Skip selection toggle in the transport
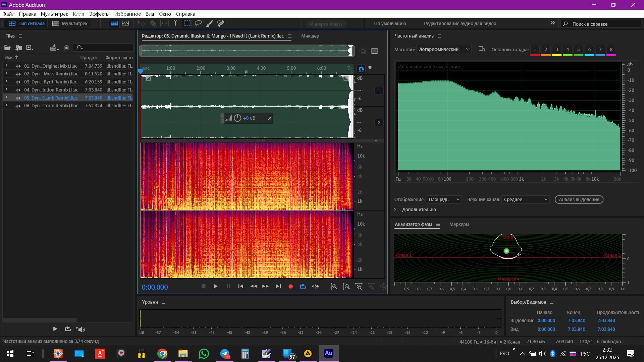 (315, 286)
